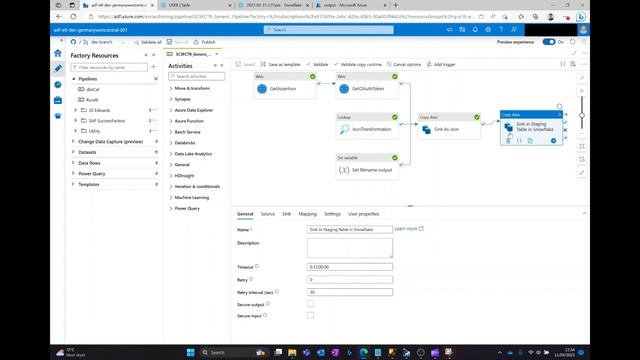The image size is (640, 360).
Task: Toggle the Preview experience switch
Action: [x=549, y=42]
